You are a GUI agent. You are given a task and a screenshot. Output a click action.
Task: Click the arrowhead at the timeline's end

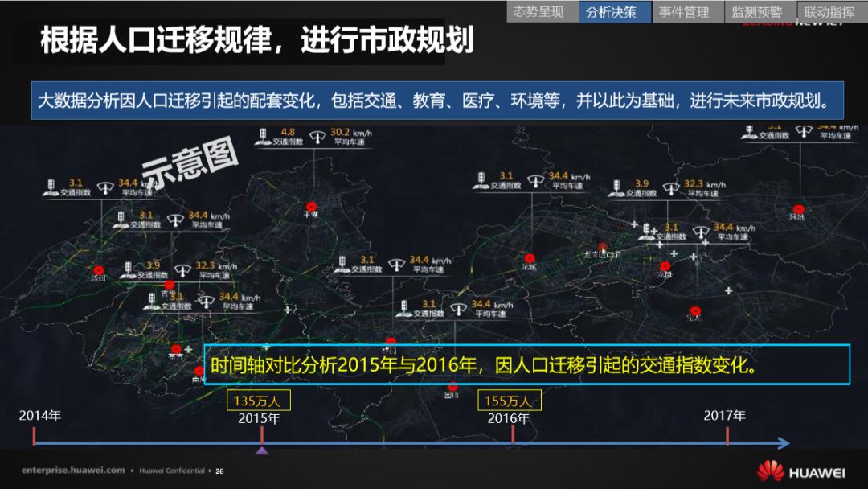784,443
